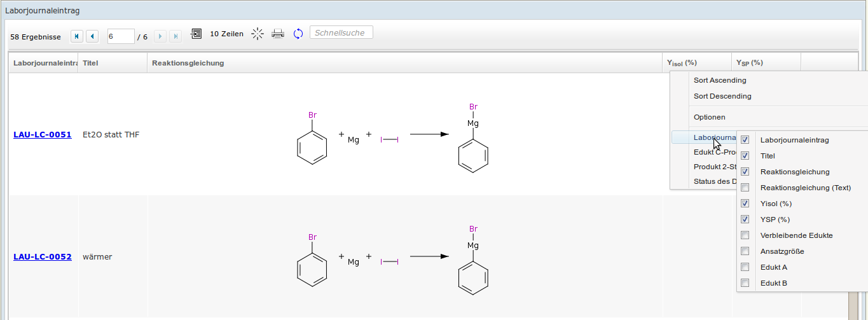Screen dimensions: 868x320
Task: Toggle the Edukt B column checkbox
Action: click(745, 283)
